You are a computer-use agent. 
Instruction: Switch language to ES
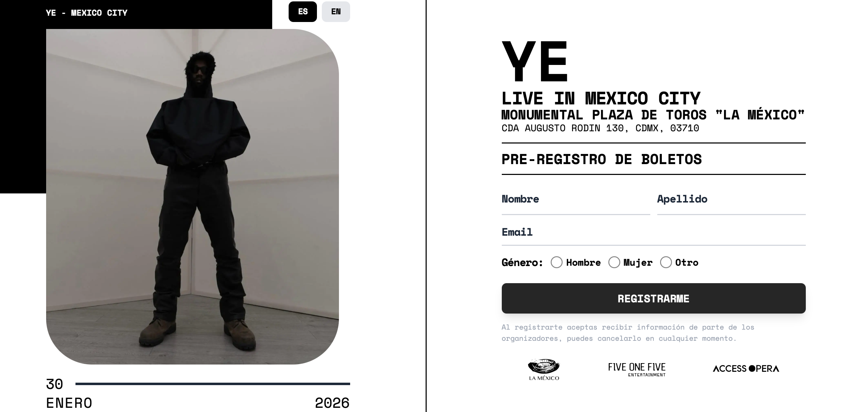point(303,12)
